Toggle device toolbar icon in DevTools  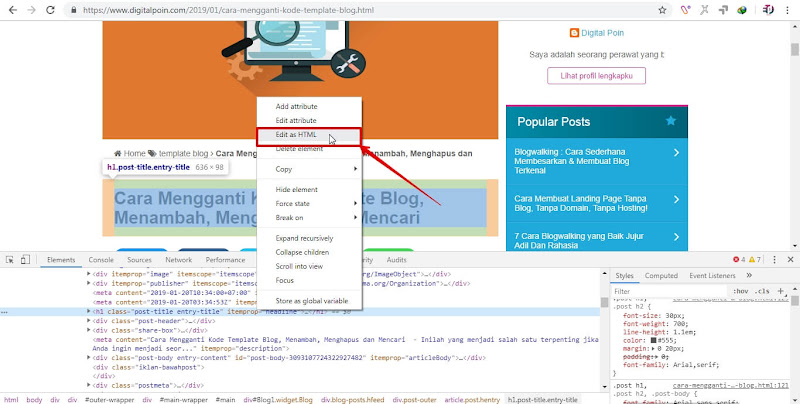tap(25, 260)
